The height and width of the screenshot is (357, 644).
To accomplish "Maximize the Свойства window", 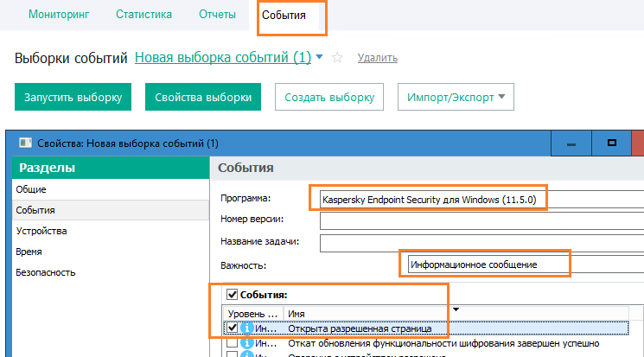I will tap(611, 143).
